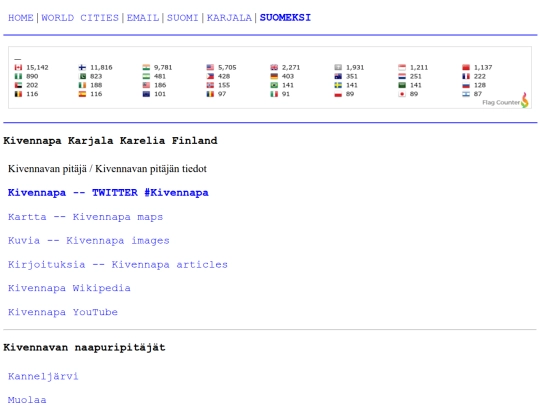Click the United States flag beside 5,705
Screen dimensions: 540x405
(210, 68)
